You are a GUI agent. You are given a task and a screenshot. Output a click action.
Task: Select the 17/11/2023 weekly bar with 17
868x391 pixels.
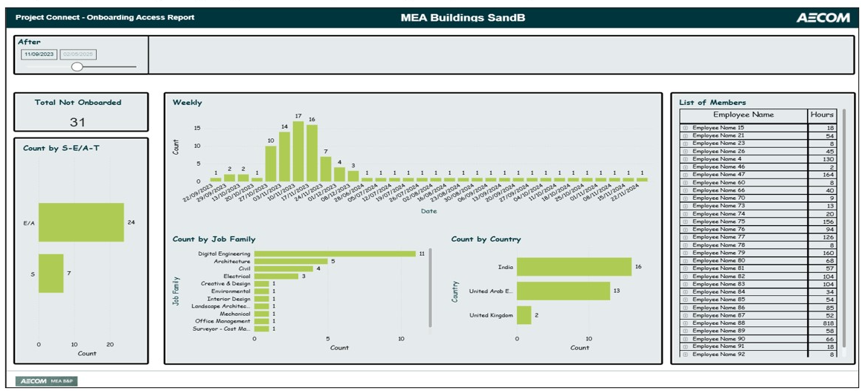click(298, 151)
